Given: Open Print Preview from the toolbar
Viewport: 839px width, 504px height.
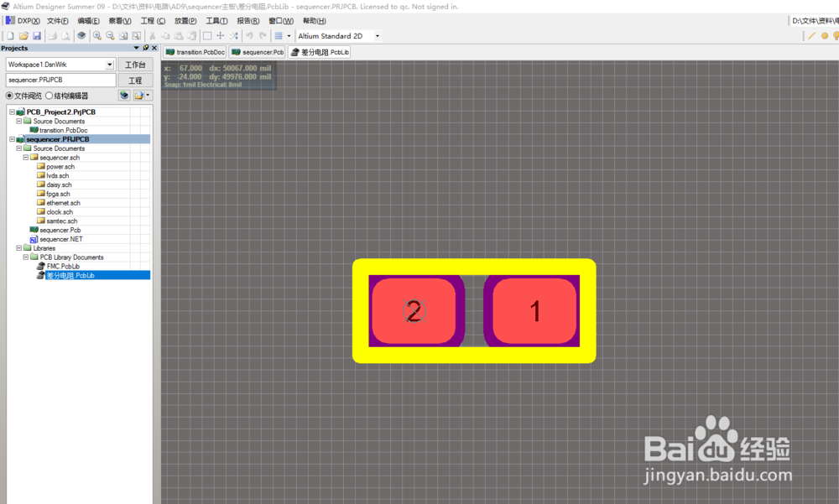Looking at the screenshot, I should (x=65, y=36).
